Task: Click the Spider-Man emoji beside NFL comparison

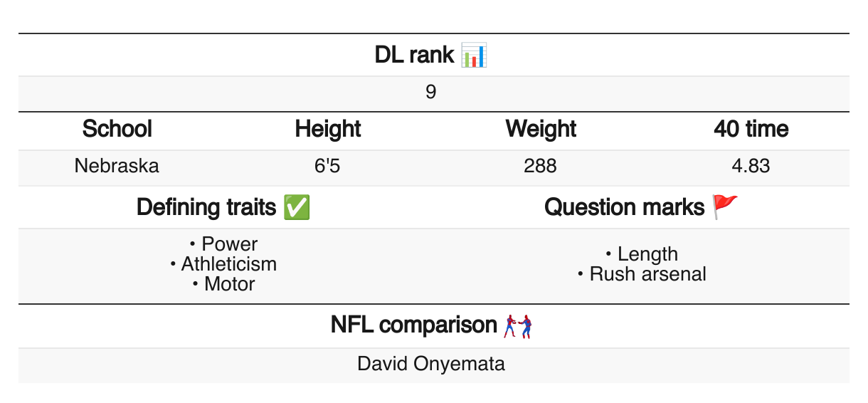Action: click(518, 326)
